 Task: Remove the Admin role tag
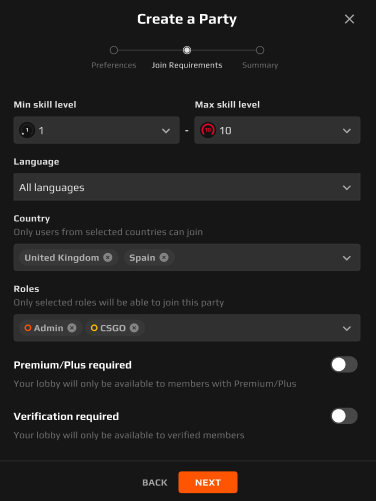click(72, 328)
